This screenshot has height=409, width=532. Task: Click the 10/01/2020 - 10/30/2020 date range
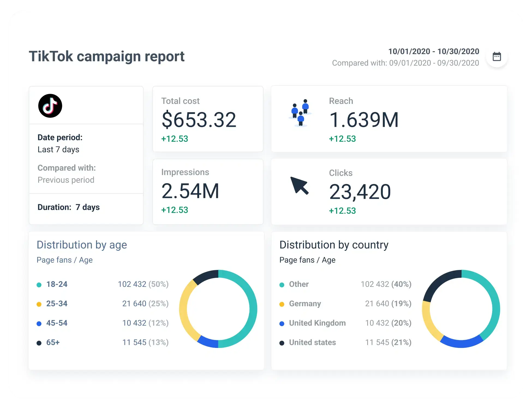click(434, 51)
